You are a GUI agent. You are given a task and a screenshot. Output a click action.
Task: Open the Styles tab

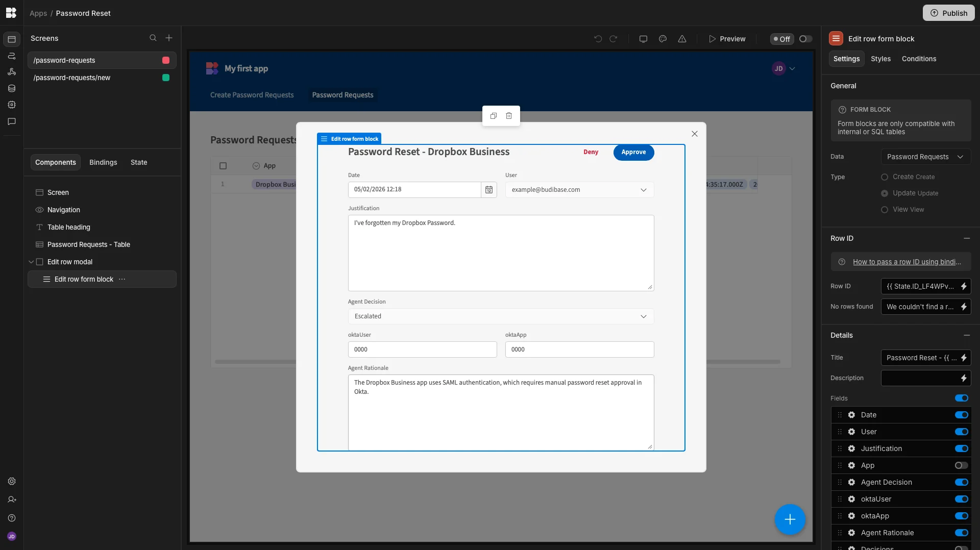click(x=880, y=59)
